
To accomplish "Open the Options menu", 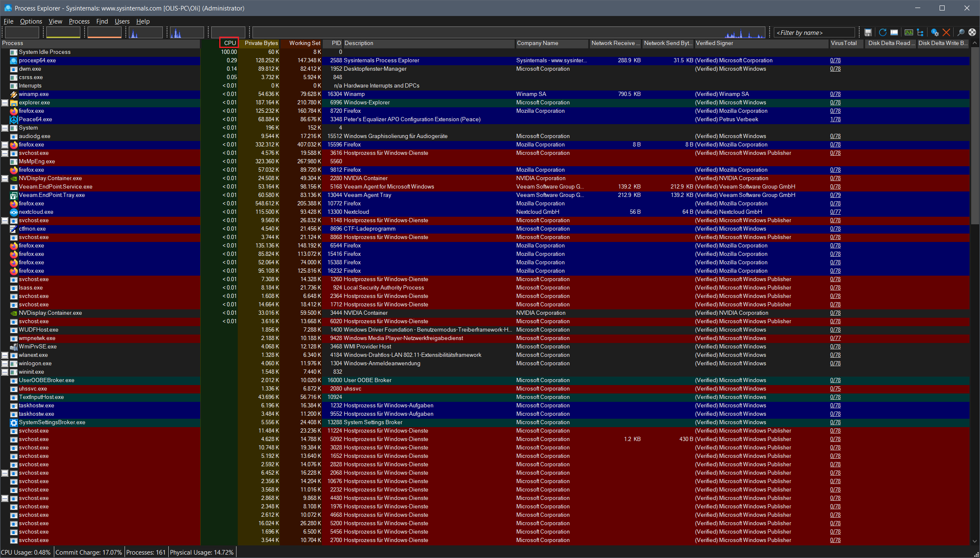I will 31,21.
